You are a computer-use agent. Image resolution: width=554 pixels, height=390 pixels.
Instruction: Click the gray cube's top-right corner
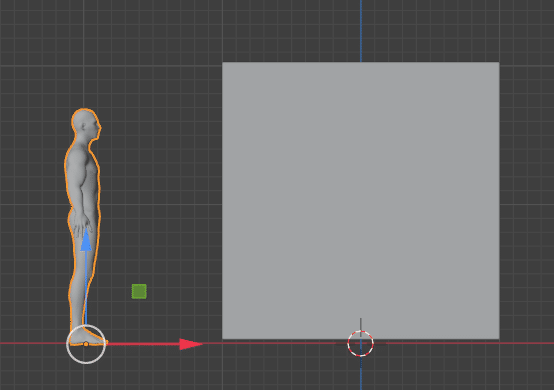499,63
